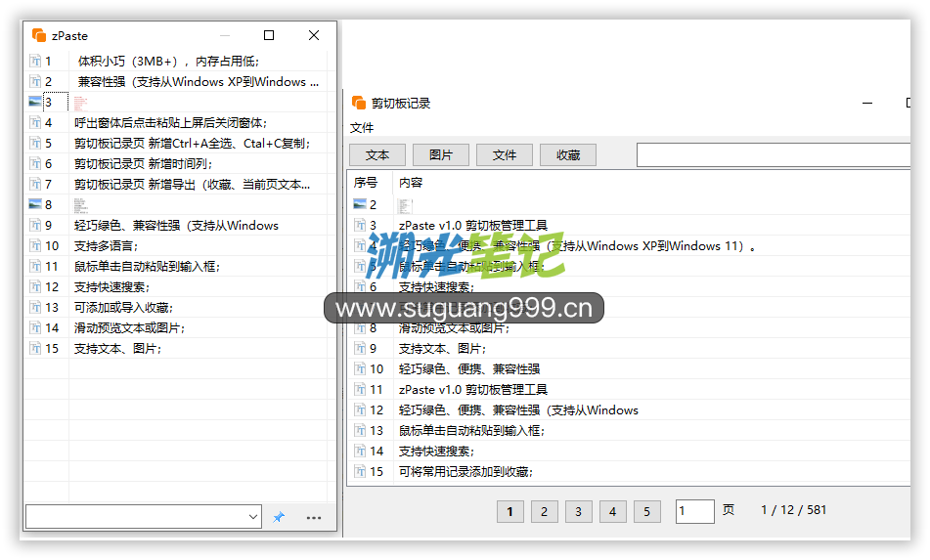
Task: Click the picture type icon of zPaste row 8
Action: coord(35,204)
